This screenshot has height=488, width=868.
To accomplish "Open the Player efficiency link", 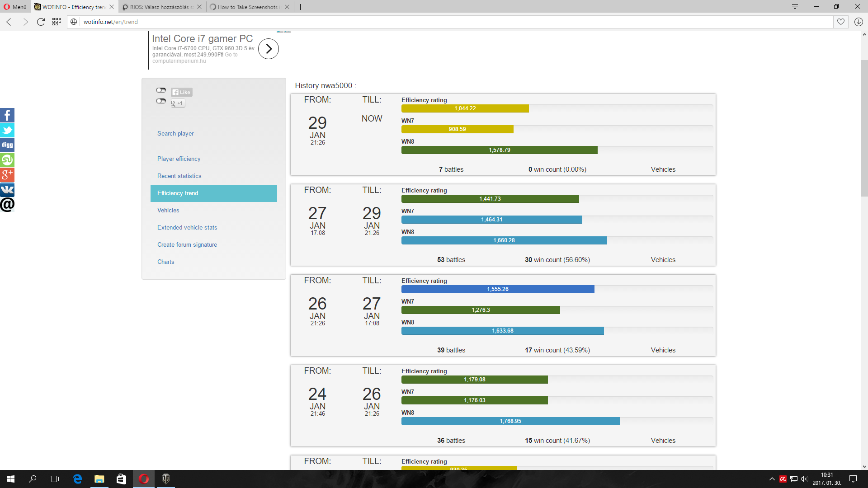I will coord(179,159).
